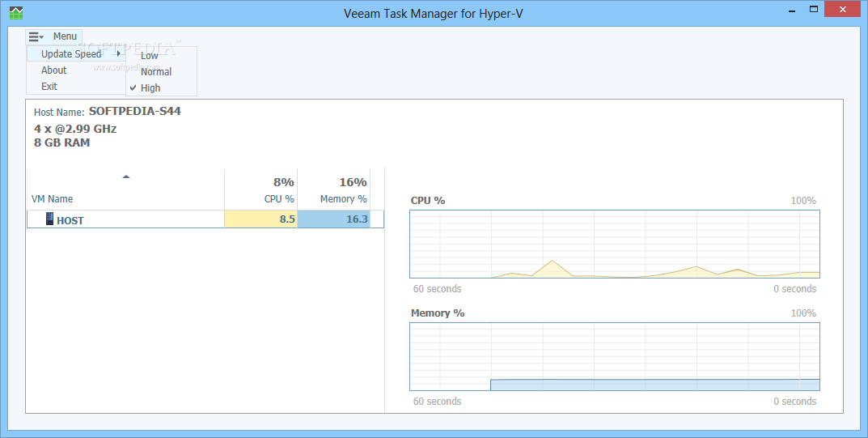Click the Veeam app icon in title bar

click(16, 12)
